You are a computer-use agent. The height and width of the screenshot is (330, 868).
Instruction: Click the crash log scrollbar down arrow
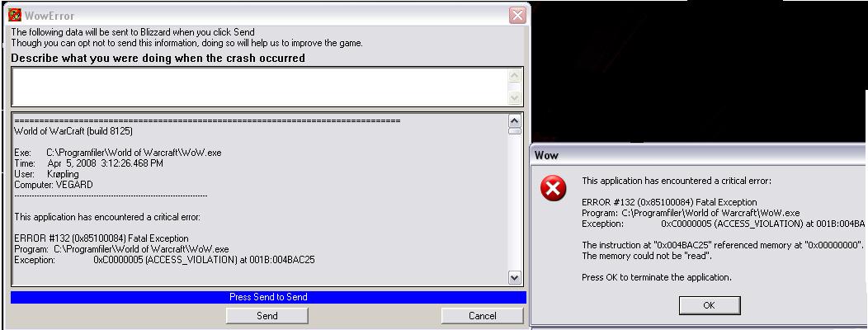[x=514, y=277]
